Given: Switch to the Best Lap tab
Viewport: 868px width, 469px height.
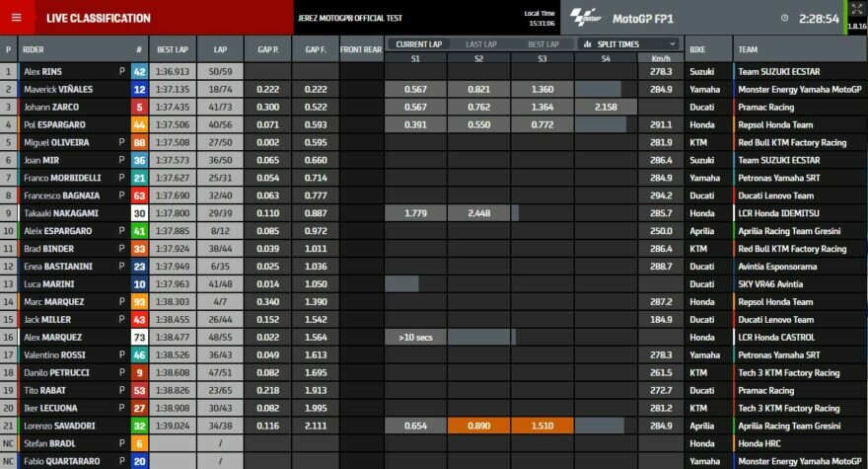Looking at the screenshot, I should 543,43.
